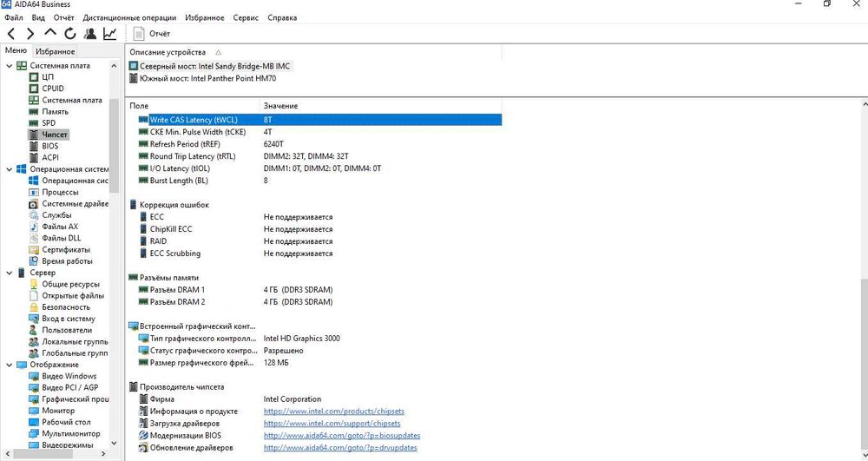868x461 pixels.
Task: Go up one level with Up arrow
Action: coord(50,33)
